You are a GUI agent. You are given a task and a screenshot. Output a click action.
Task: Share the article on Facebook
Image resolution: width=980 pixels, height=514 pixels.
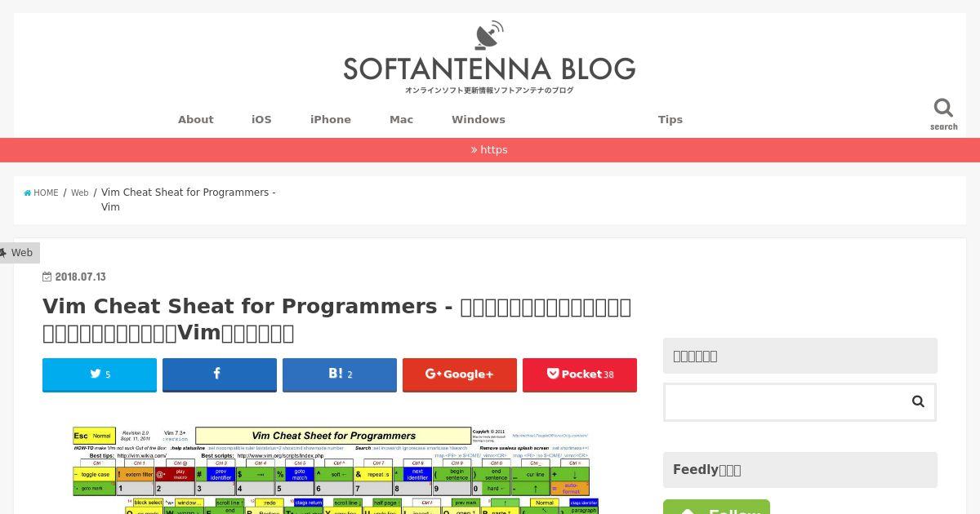(x=220, y=374)
